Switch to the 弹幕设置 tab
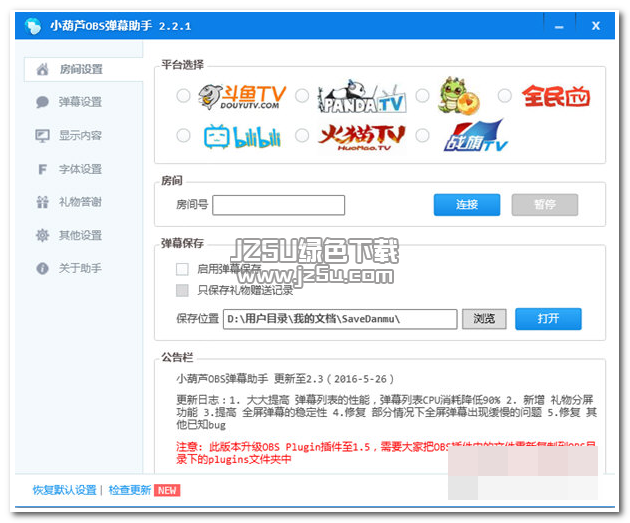This screenshot has width=630, height=523. click(x=80, y=102)
